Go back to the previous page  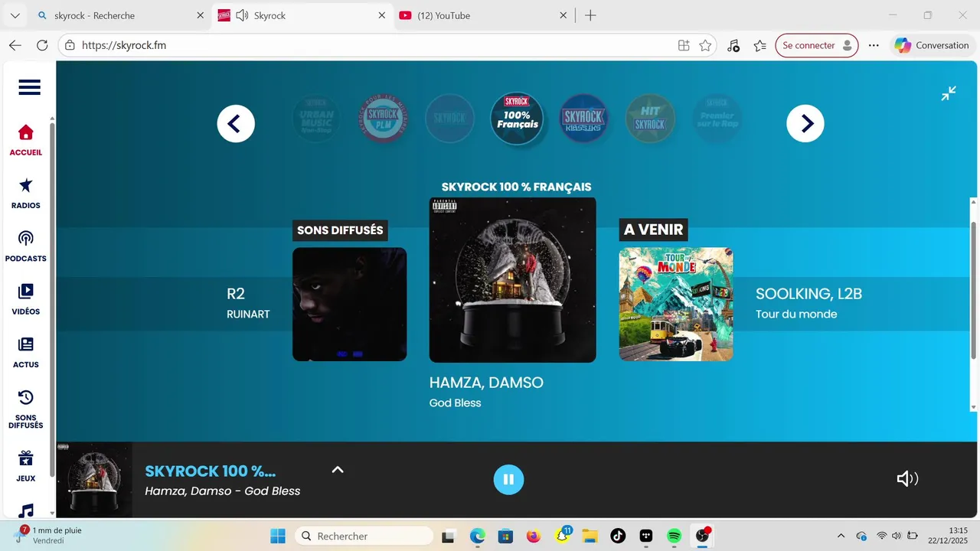(x=15, y=45)
